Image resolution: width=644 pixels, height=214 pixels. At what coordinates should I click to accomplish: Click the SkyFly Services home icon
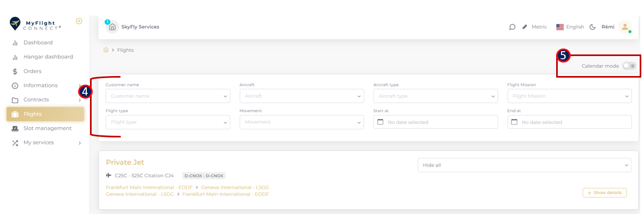(112, 27)
